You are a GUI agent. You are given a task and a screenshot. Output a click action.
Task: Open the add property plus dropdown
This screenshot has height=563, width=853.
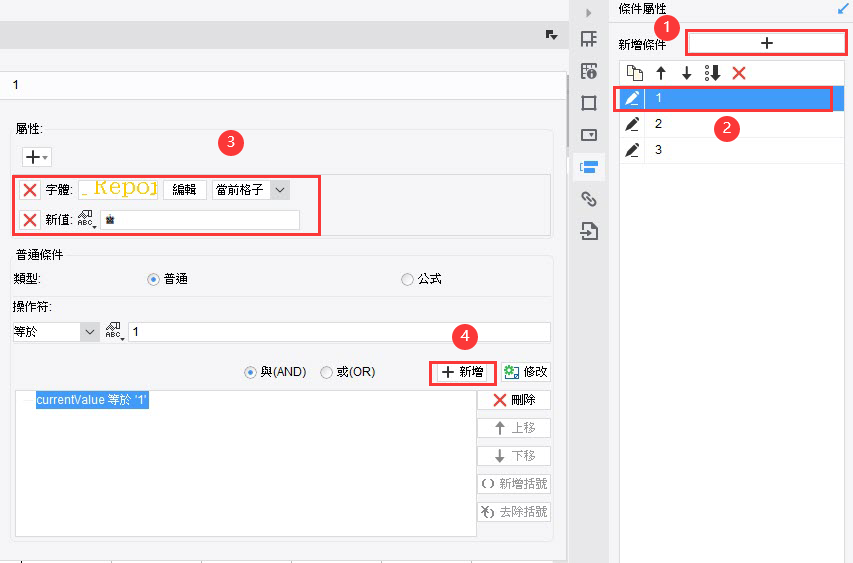(36, 157)
